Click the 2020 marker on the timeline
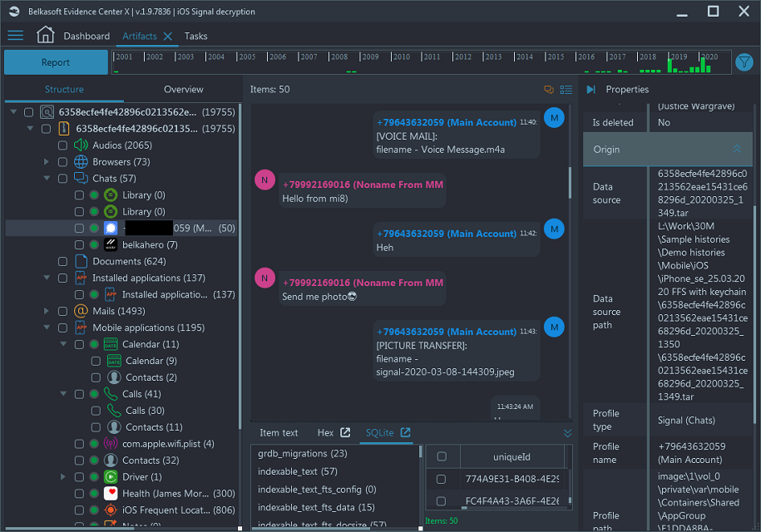The height and width of the screenshot is (532, 761). [x=709, y=57]
